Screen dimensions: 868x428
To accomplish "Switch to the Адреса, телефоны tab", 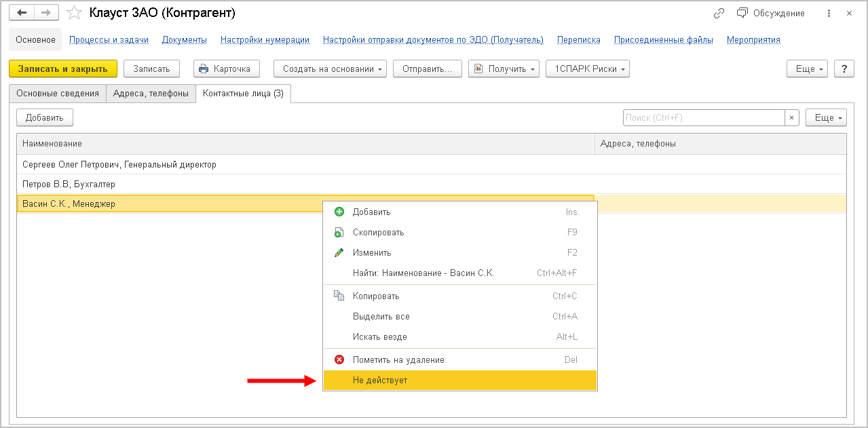I will coord(151,94).
